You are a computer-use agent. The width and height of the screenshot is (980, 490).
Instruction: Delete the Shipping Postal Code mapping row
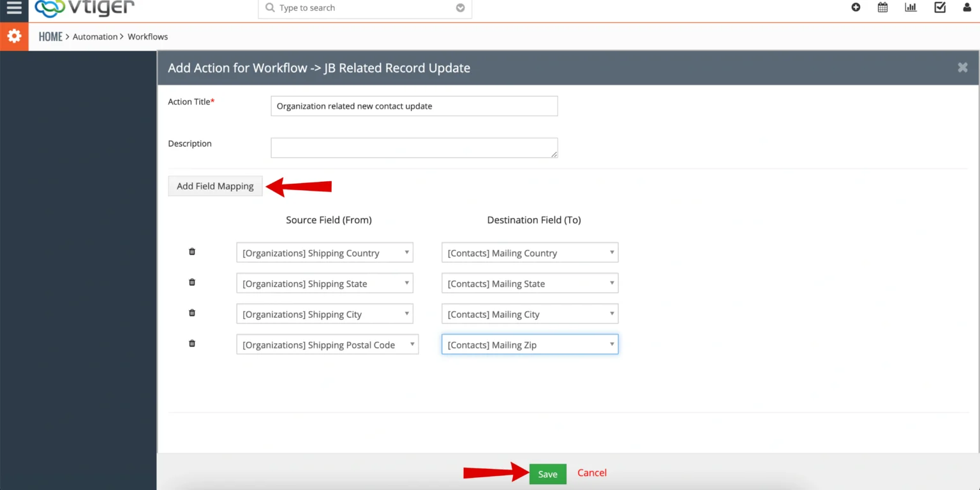(191, 343)
